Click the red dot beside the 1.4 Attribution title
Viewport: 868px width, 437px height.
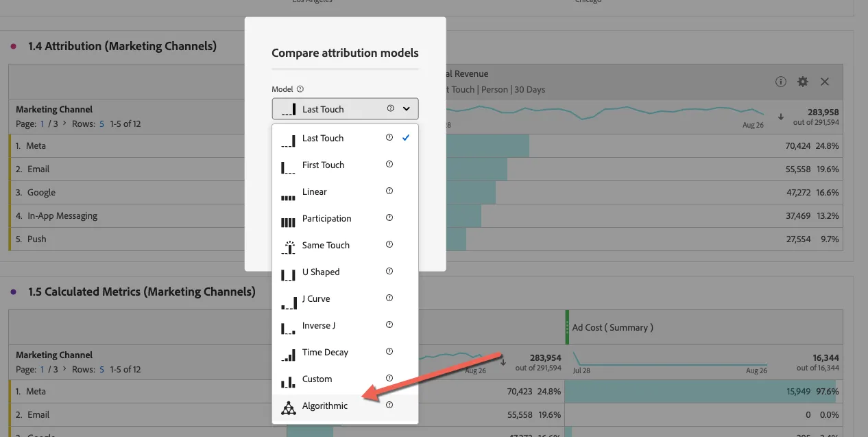tap(14, 47)
